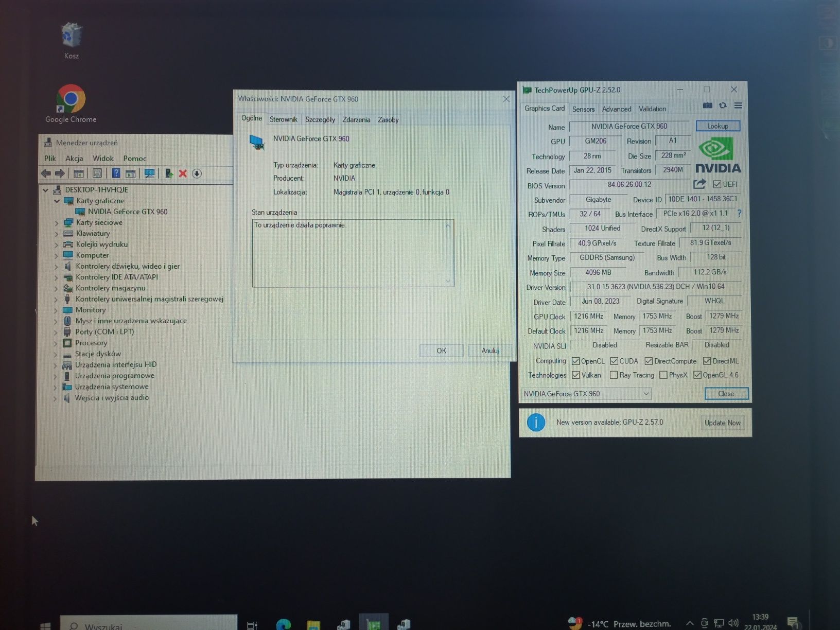This screenshot has height=630, width=840.
Task: Click the update driver down-arrow icon
Action: pyautogui.click(x=197, y=173)
